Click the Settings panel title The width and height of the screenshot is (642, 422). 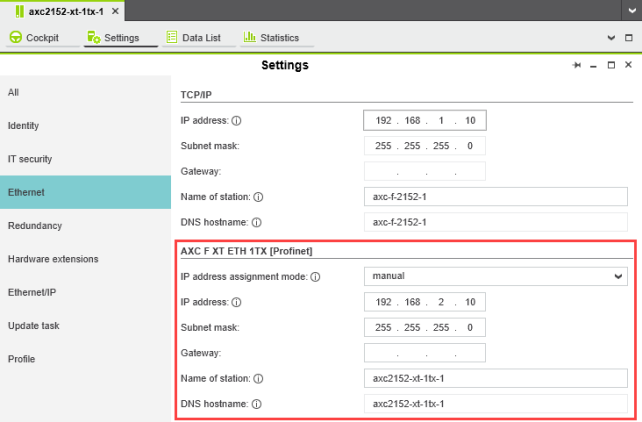tap(285, 65)
